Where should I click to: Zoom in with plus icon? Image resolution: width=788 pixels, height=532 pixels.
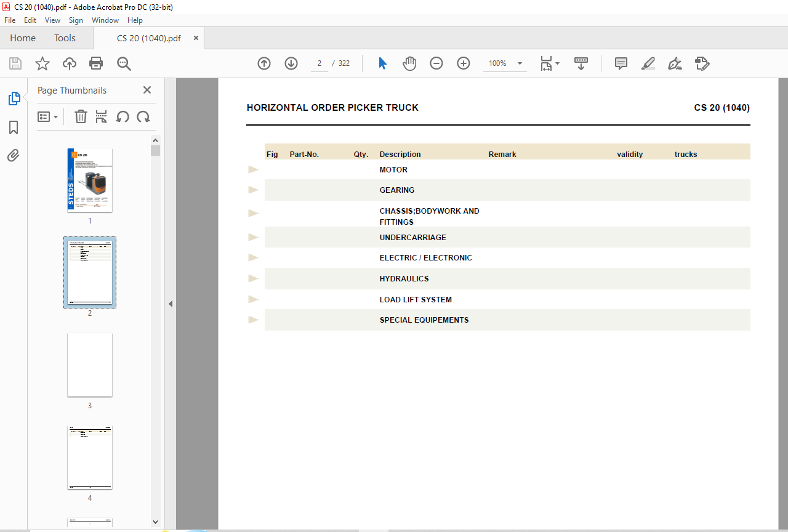click(x=464, y=63)
